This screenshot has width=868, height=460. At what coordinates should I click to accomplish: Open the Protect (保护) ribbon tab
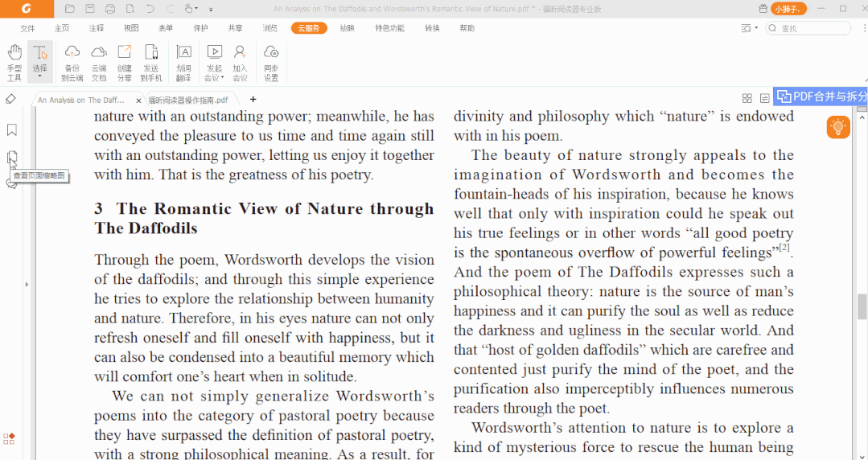(200, 28)
